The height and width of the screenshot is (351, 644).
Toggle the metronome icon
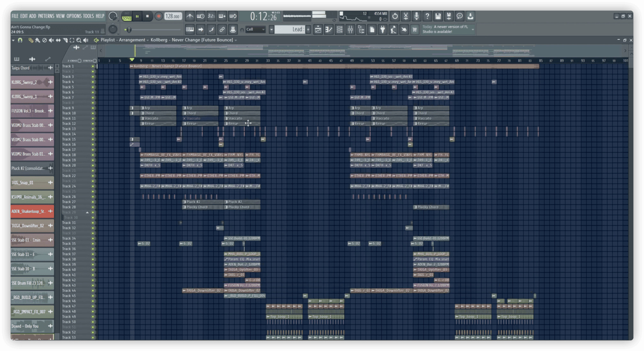tap(190, 16)
